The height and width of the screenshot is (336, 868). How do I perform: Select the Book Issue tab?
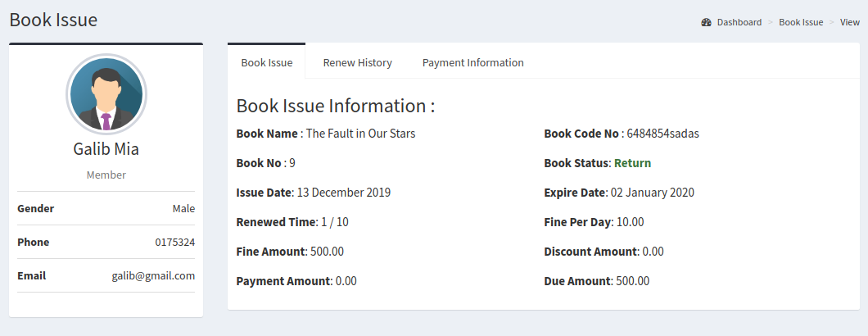[x=267, y=62]
